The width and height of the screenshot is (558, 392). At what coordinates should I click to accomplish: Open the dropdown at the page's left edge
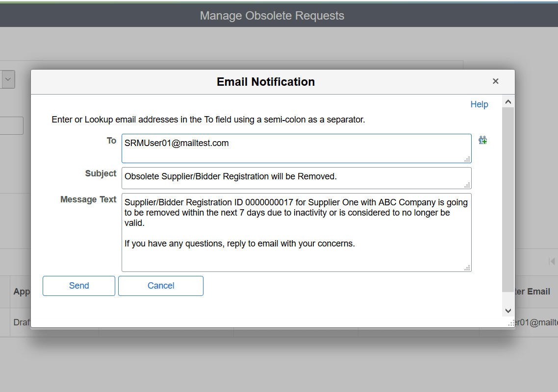[x=7, y=79]
